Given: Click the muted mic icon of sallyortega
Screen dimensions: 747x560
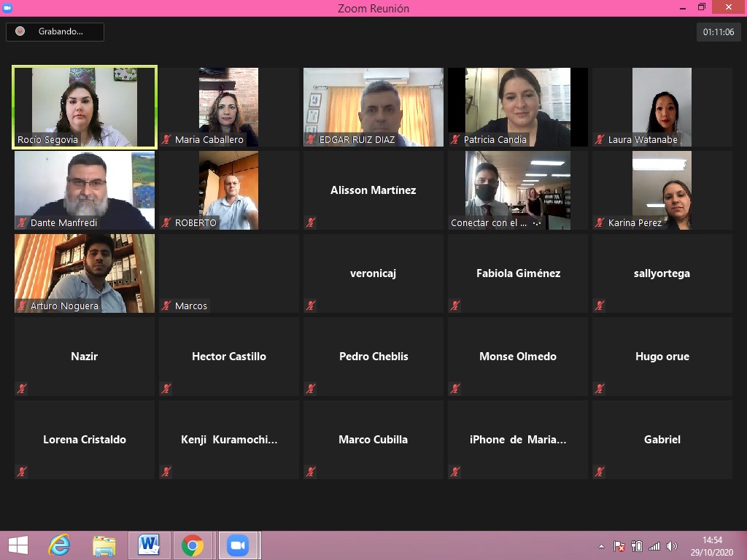Looking at the screenshot, I should click(x=600, y=306).
